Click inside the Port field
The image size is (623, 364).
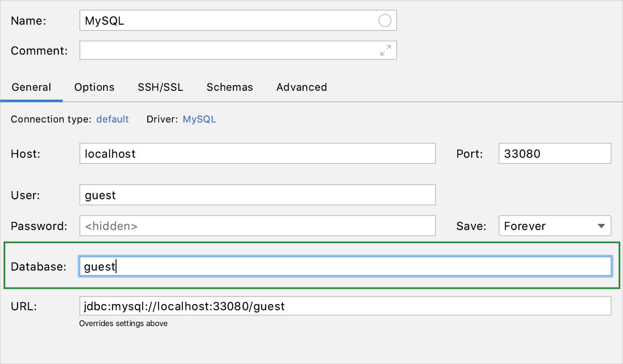tap(554, 153)
